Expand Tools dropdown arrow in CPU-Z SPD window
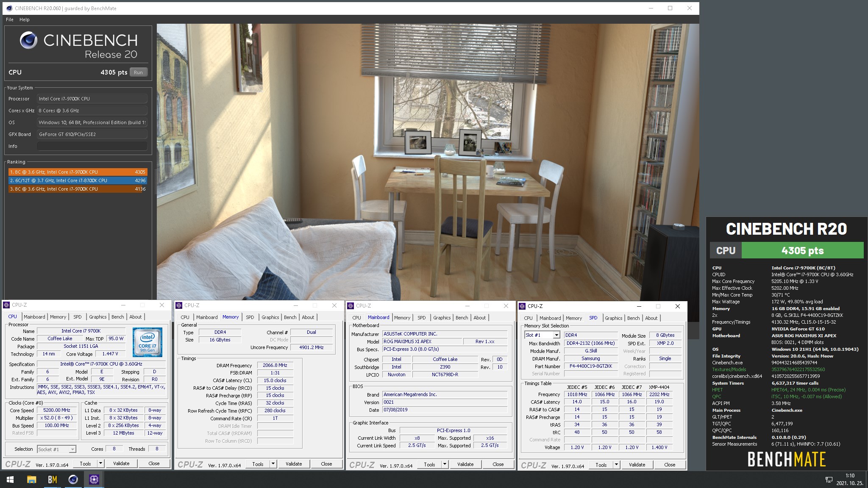The image size is (868, 488). click(616, 465)
